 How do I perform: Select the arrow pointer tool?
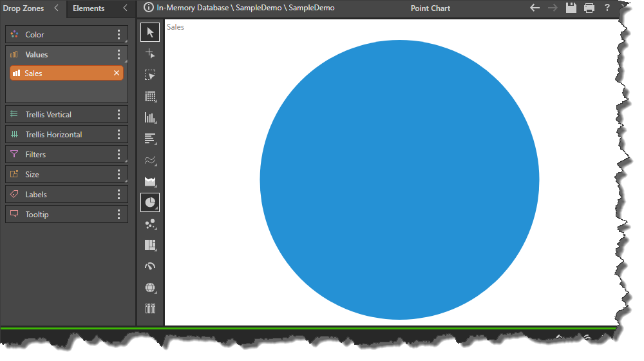pos(150,32)
